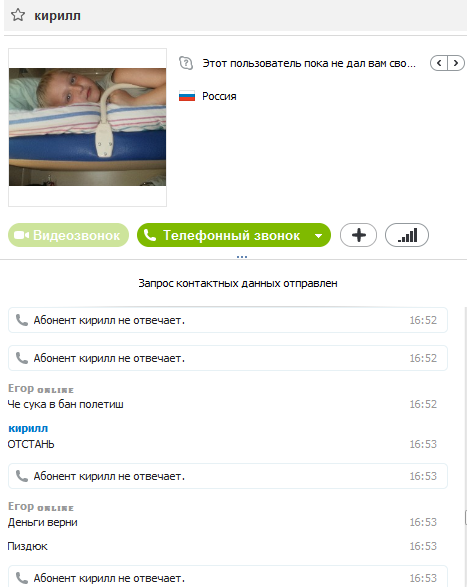Click phone icon in first 16:52 missed call
This screenshot has height=587, width=467.
click(22, 320)
